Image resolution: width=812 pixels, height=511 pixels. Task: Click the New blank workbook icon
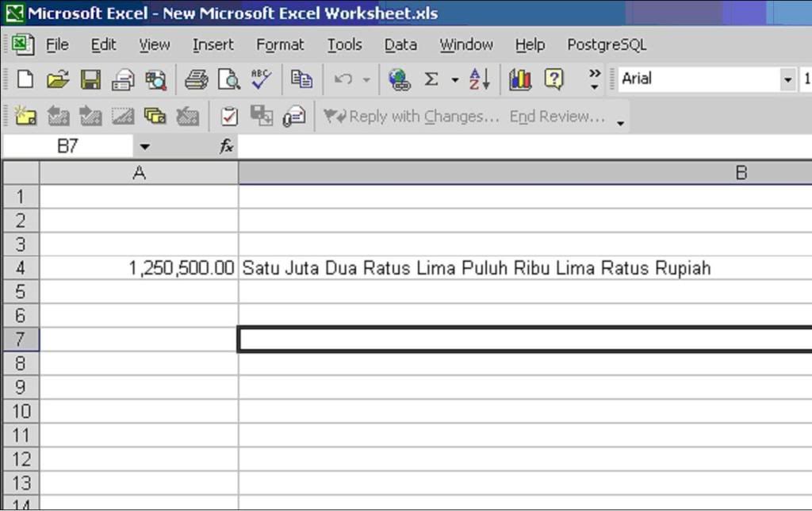pyautogui.click(x=25, y=79)
